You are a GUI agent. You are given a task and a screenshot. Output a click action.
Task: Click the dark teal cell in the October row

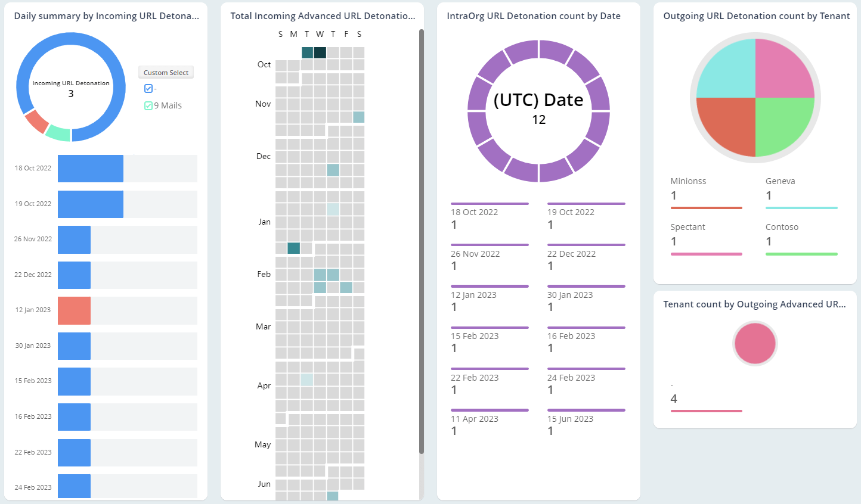pyautogui.click(x=320, y=52)
